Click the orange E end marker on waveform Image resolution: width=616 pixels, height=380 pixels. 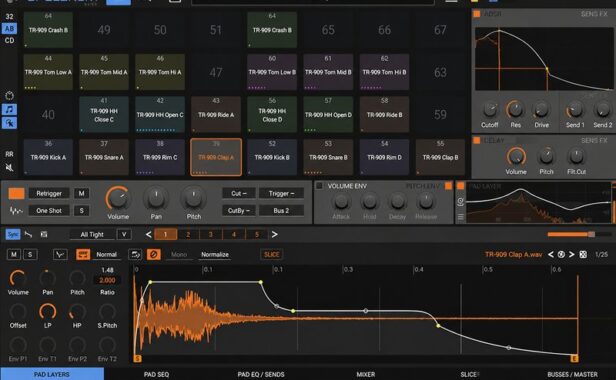coord(574,358)
